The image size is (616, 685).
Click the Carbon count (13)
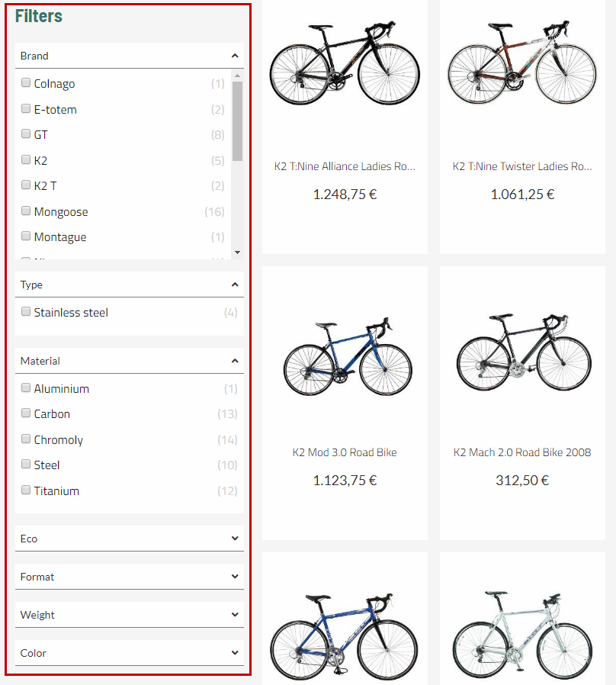click(227, 414)
